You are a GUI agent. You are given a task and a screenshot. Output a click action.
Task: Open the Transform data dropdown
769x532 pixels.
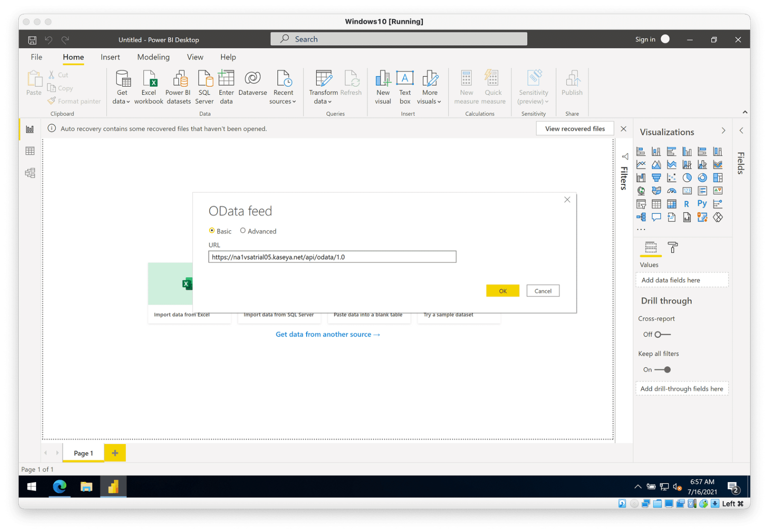tap(323, 87)
